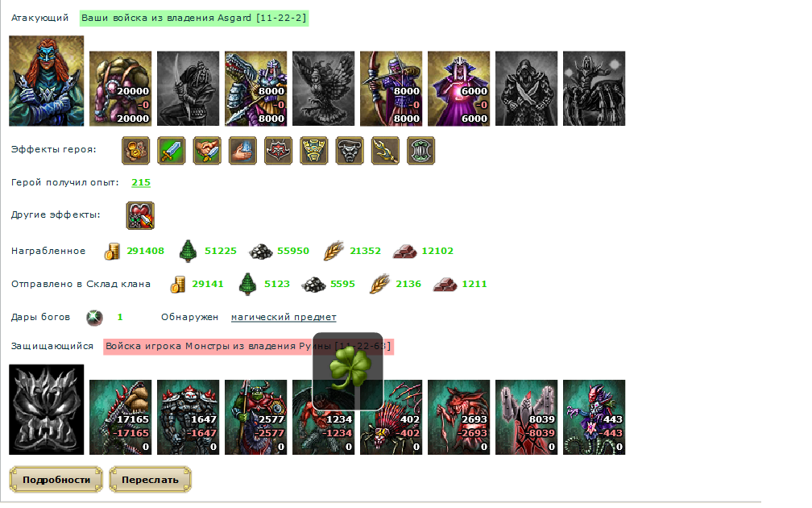Select the horned bull helmet effect icon
Screen dimensions: 812x508
350,151
